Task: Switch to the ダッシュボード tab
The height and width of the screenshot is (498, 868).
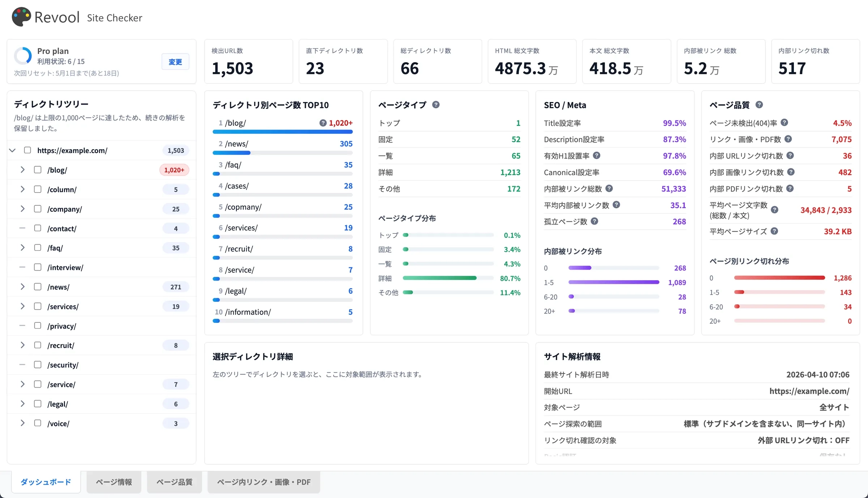Action: [46, 482]
